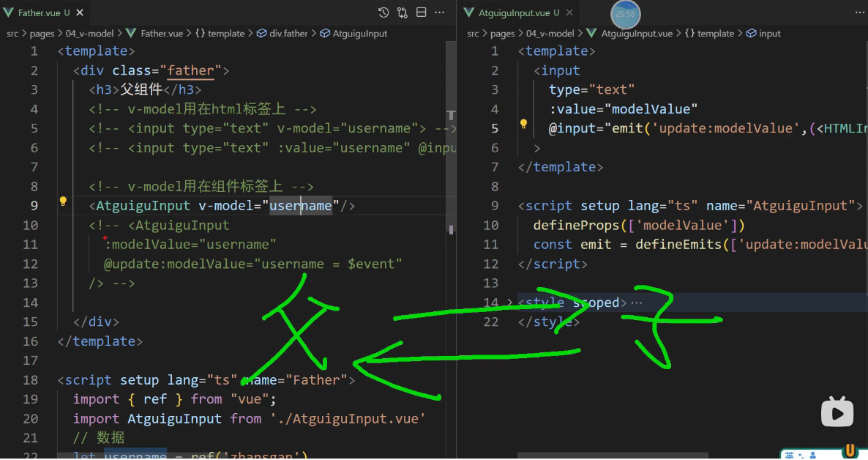Click line number 14 in the AtguiguInput.vue editor
This screenshot has height=460, width=868.
click(491, 303)
